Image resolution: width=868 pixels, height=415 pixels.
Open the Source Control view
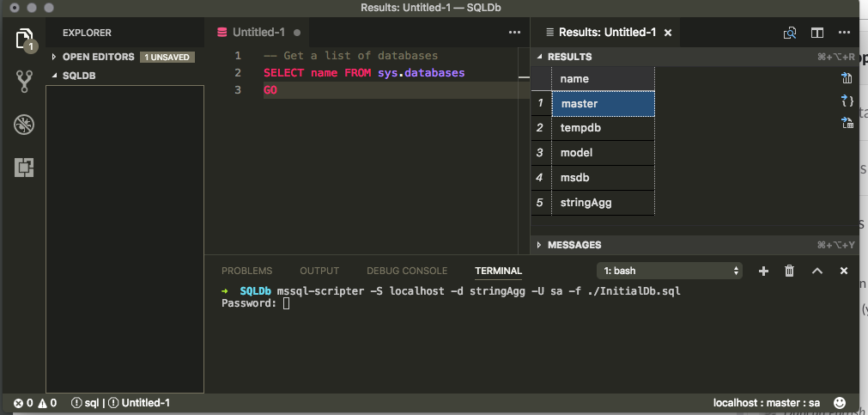(24, 82)
